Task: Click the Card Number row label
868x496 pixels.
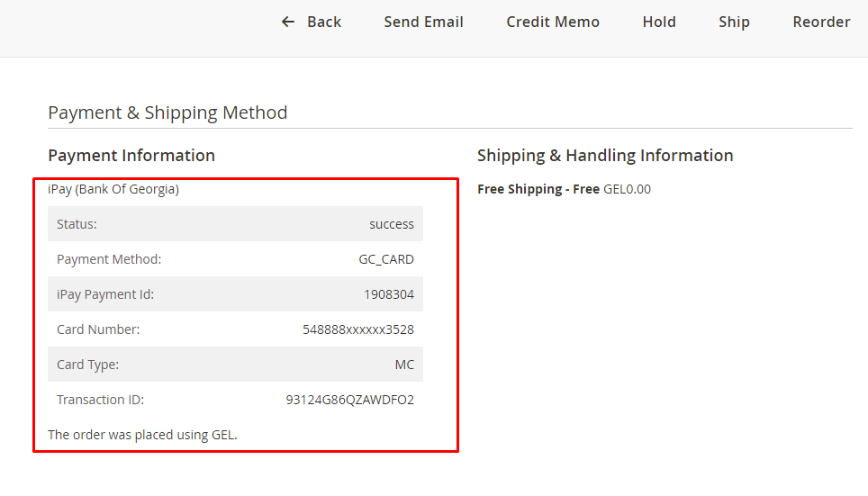Action: point(98,329)
